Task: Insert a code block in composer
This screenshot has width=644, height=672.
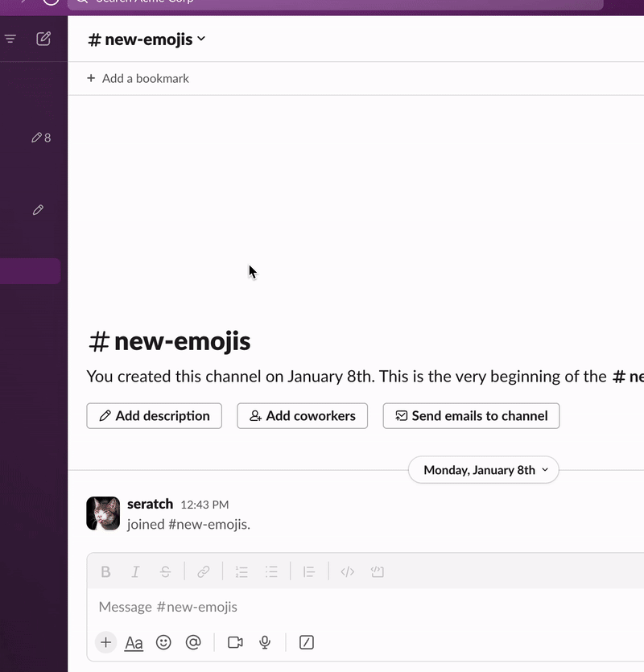Action: click(378, 571)
